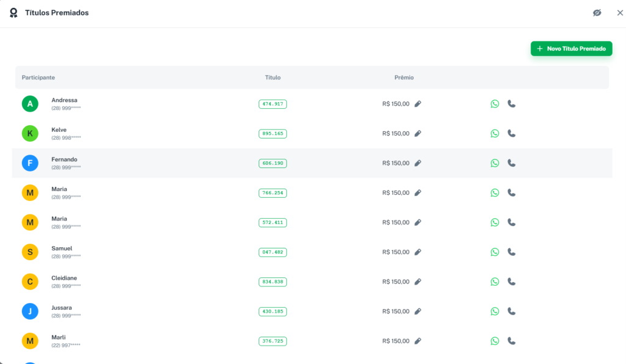Click the Título column header
Image resolution: width=626 pixels, height=364 pixels.
pyautogui.click(x=273, y=78)
